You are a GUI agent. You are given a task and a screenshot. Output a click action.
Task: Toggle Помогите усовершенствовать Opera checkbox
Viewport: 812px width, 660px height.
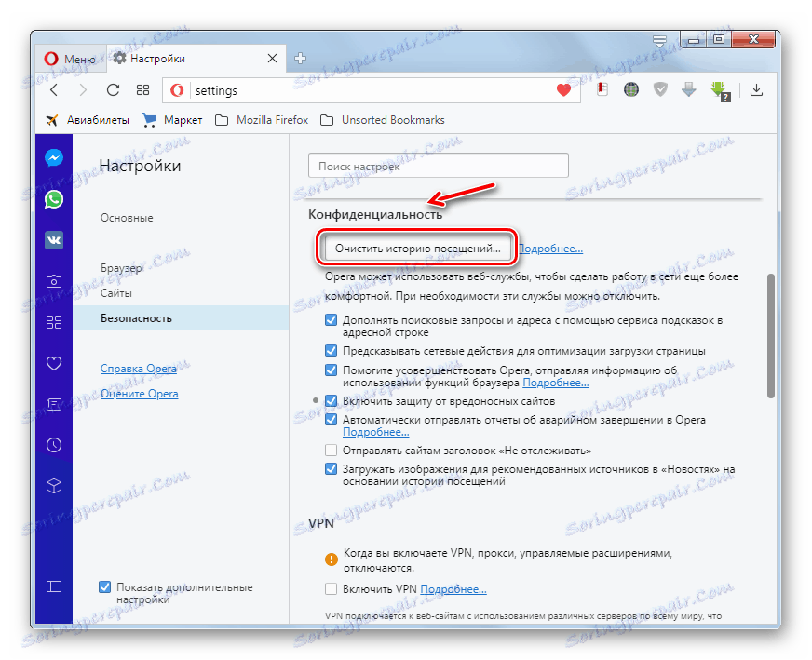tap(331, 370)
